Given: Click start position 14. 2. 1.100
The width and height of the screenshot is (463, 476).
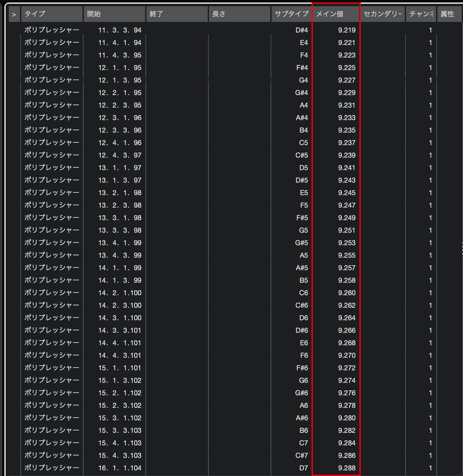Looking at the screenshot, I should tap(120, 293).
